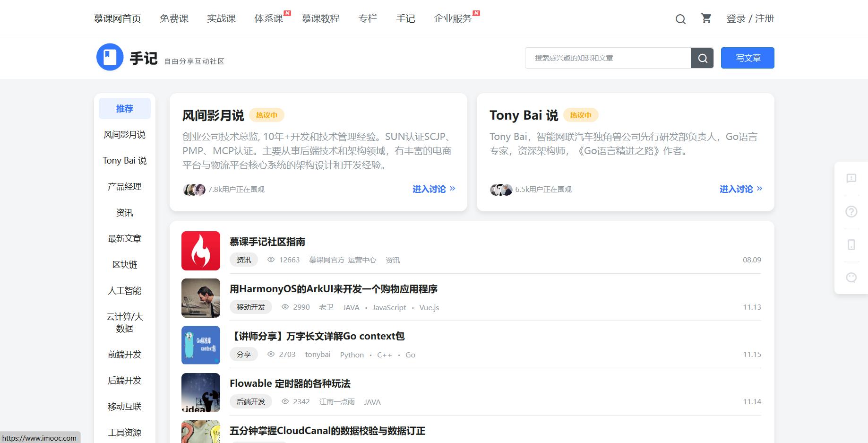Select Tony Bai 说 category in the sidebar
The height and width of the screenshot is (443, 868).
coord(124,160)
